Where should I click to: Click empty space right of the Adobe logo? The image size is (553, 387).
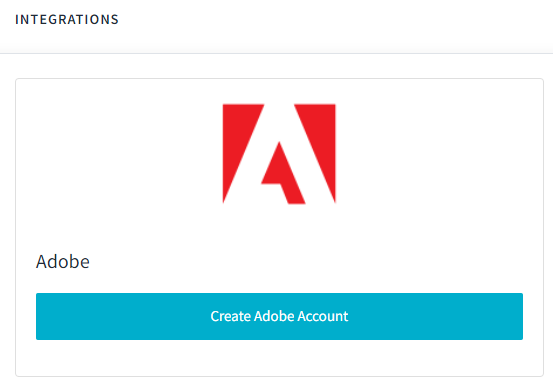pos(437,153)
